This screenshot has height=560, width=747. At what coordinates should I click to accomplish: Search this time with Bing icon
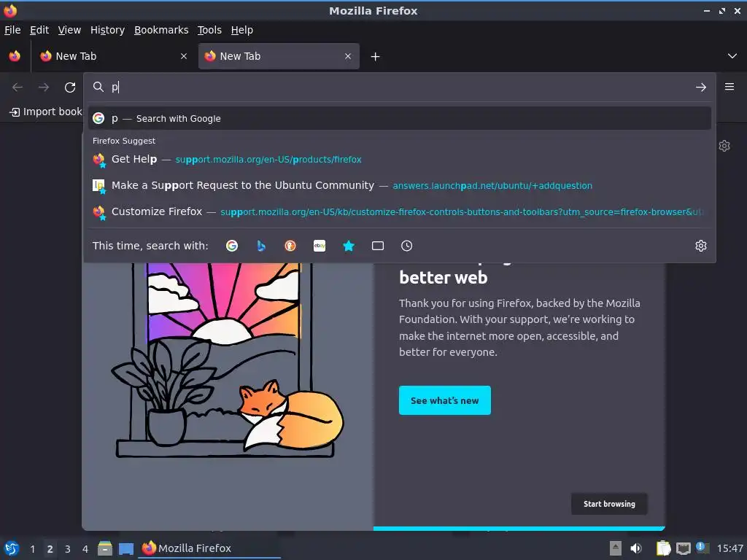coord(261,246)
